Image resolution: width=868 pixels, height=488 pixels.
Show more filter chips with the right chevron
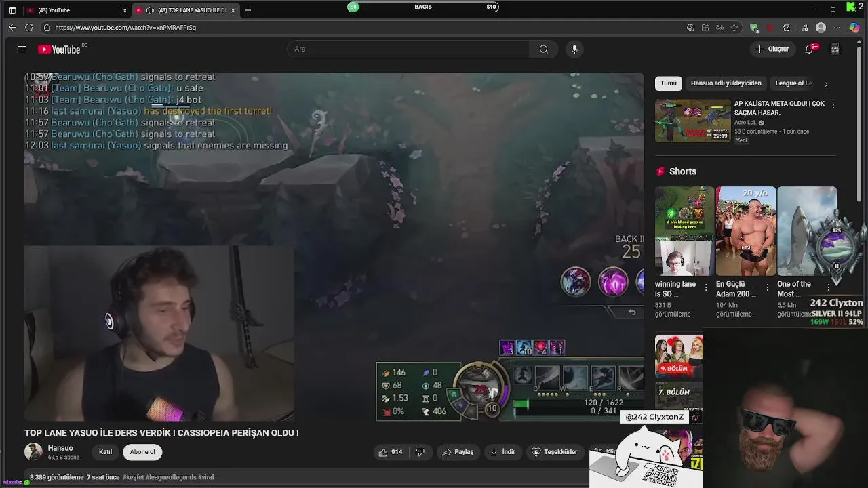click(x=825, y=84)
